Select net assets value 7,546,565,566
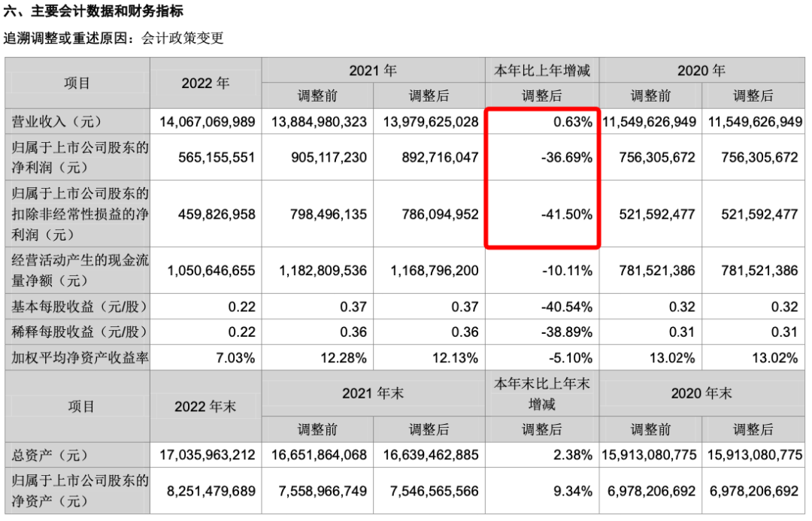 pos(435,490)
